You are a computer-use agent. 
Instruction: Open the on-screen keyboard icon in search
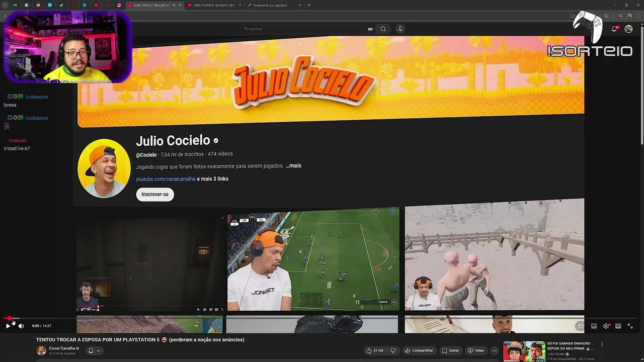click(370, 29)
